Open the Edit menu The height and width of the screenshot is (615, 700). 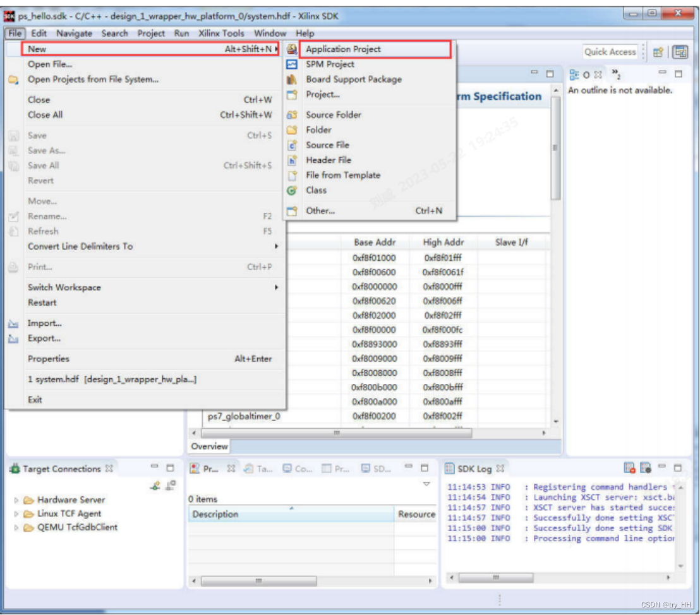(39, 33)
